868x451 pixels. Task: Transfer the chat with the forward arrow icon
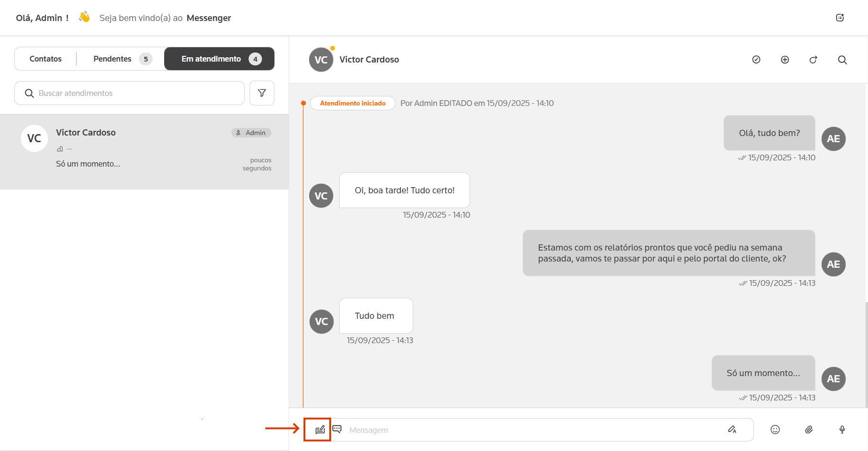coord(813,60)
